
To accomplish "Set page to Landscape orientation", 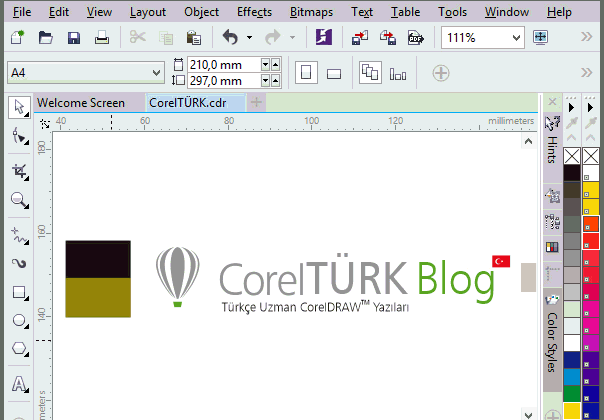I will 334,73.
